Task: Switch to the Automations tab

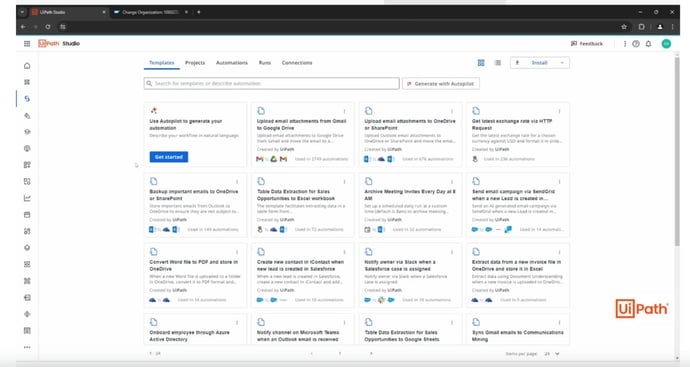Action: click(x=232, y=63)
